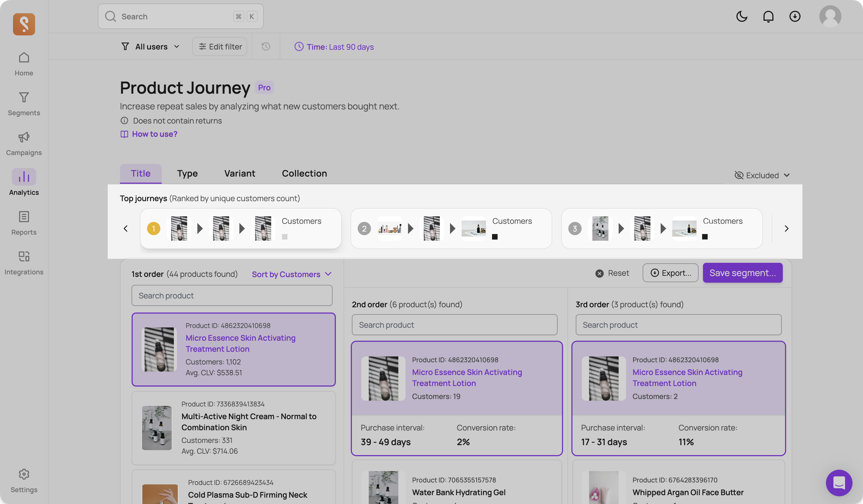Viewport: 863px width, 504px height.
Task: Click the Export... button
Action: [670, 273]
